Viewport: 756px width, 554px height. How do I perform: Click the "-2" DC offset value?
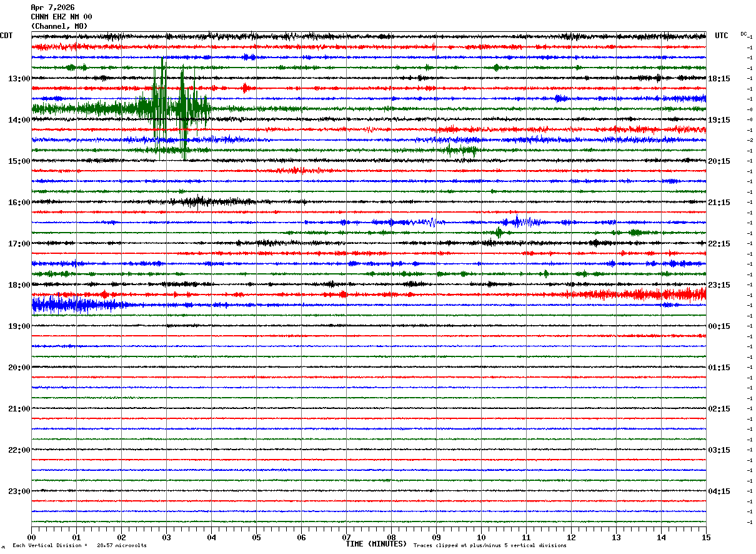tap(750, 141)
